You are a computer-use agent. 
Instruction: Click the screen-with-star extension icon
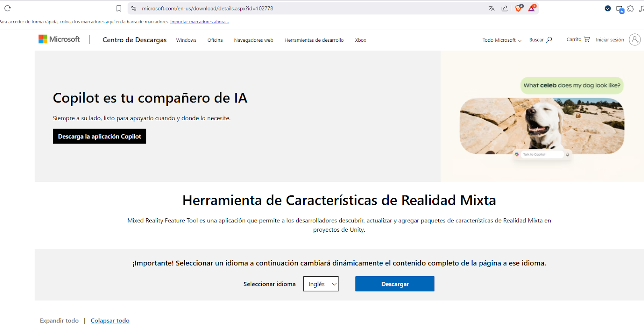[x=620, y=9]
